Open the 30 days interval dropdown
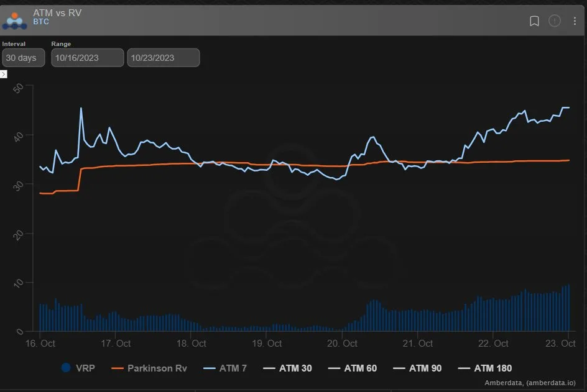Image resolution: width=587 pixels, height=392 pixels. (x=23, y=58)
